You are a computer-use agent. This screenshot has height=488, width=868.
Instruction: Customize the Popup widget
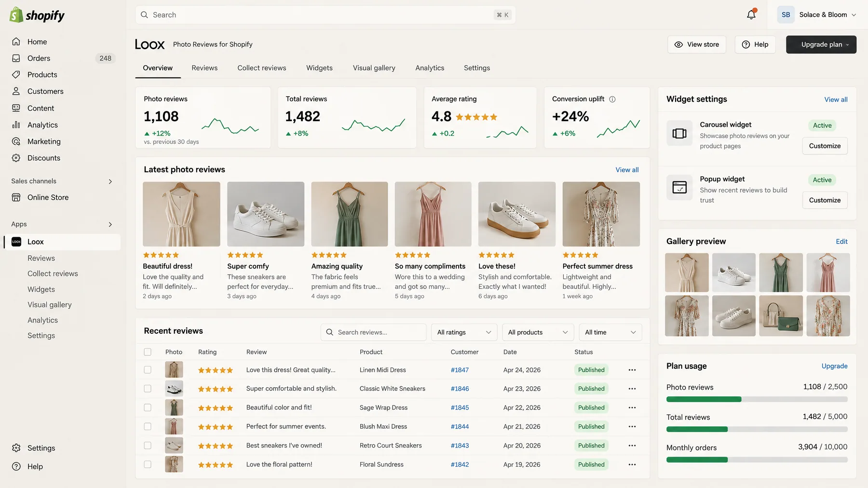825,200
